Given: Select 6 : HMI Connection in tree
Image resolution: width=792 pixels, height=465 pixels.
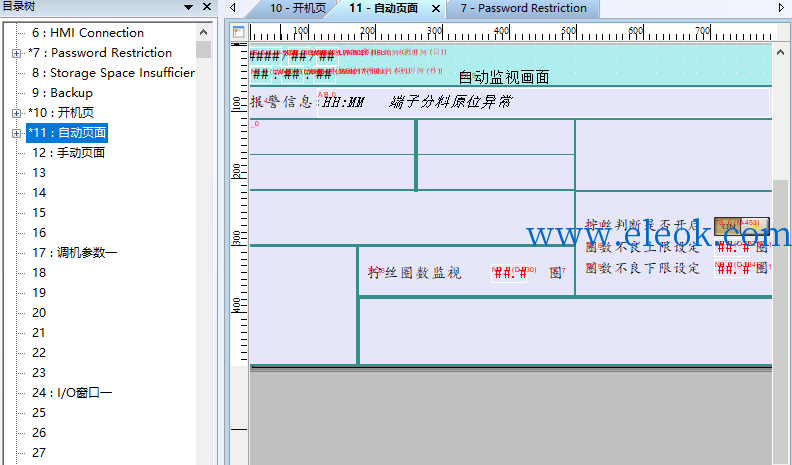Looking at the screenshot, I should (88, 33).
